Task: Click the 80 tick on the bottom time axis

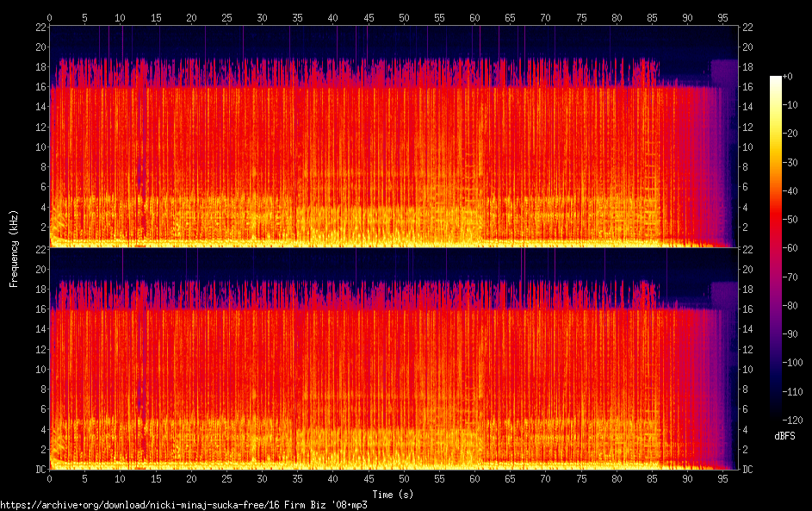Action: click(x=616, y=478)
